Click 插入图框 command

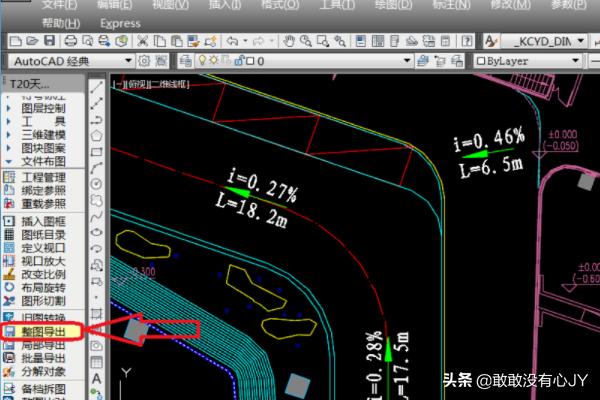[43, 221]
